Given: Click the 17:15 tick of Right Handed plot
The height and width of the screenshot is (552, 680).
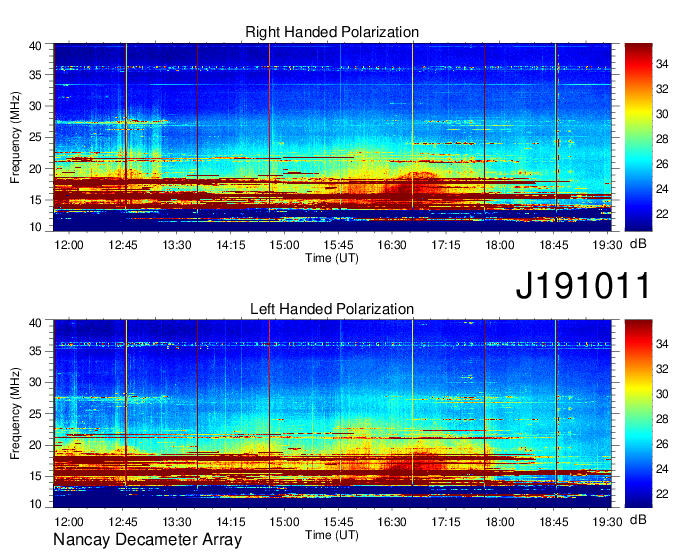Looking at the screenshot, I should pyautogui.click(x=446, y=245).
